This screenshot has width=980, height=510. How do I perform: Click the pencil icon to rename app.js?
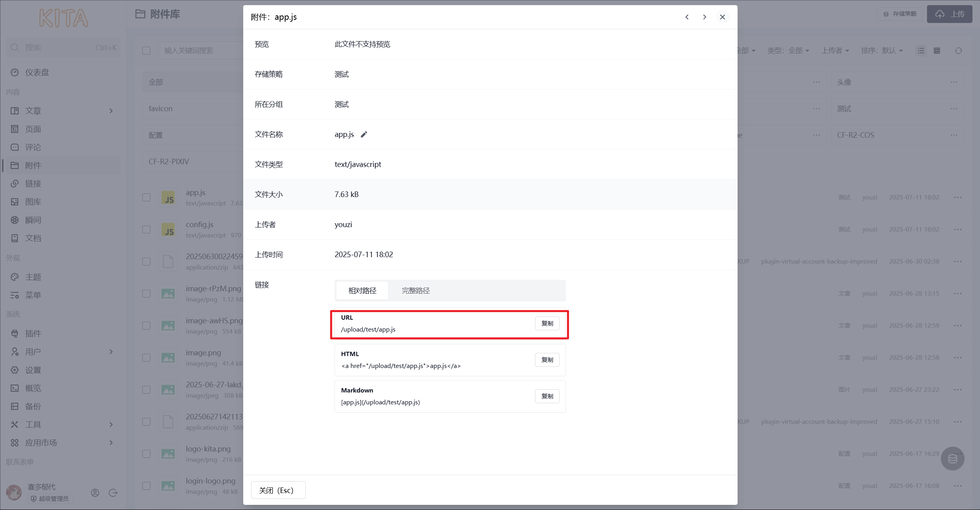(x=364, y=135)
